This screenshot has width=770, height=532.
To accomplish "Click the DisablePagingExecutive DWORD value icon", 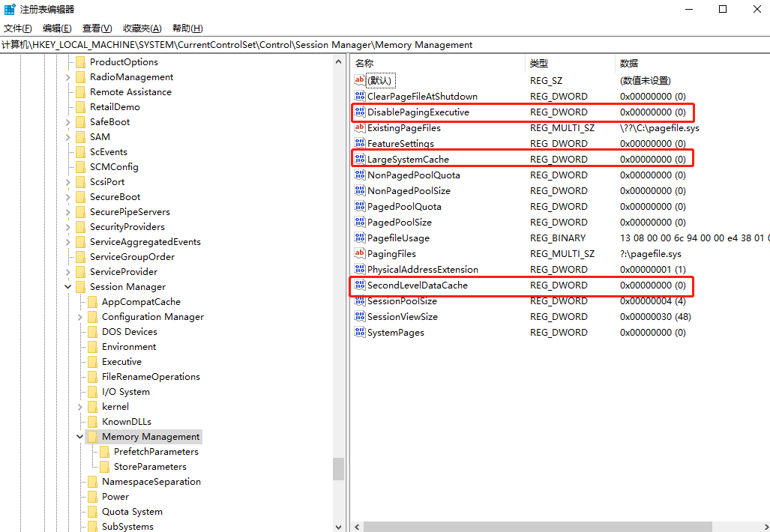I will (359, 112).
